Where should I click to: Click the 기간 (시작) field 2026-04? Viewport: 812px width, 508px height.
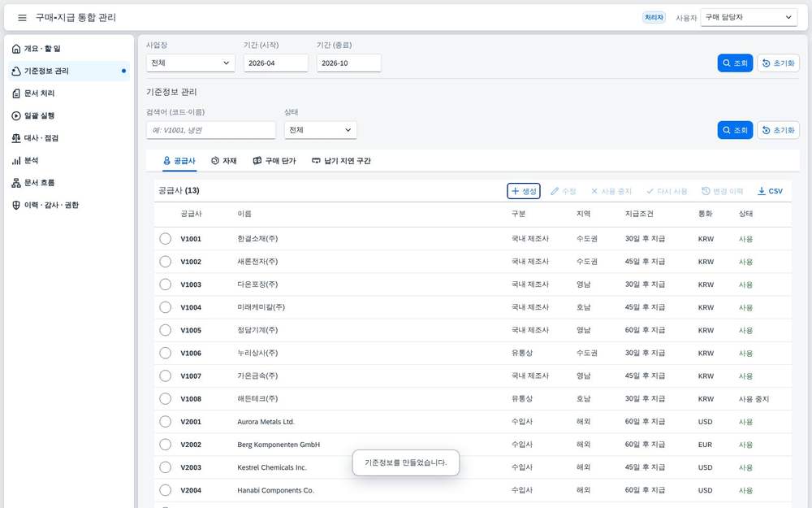tap(276, 63)
